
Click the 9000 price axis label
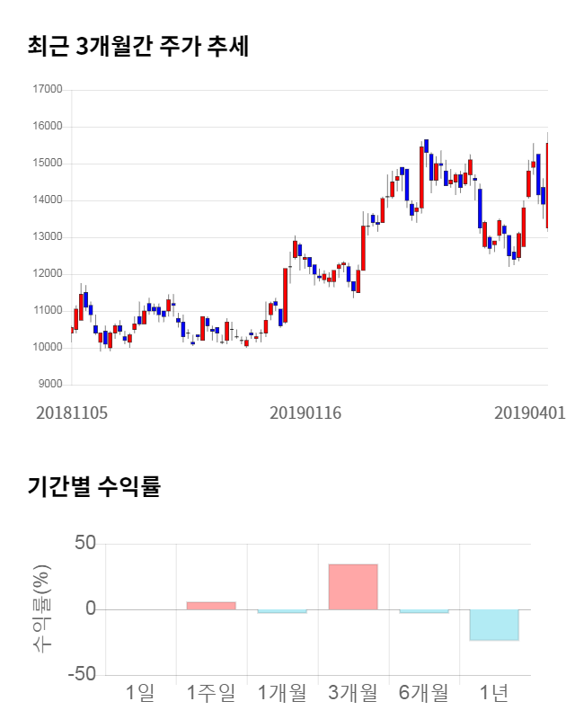point(49,385)
